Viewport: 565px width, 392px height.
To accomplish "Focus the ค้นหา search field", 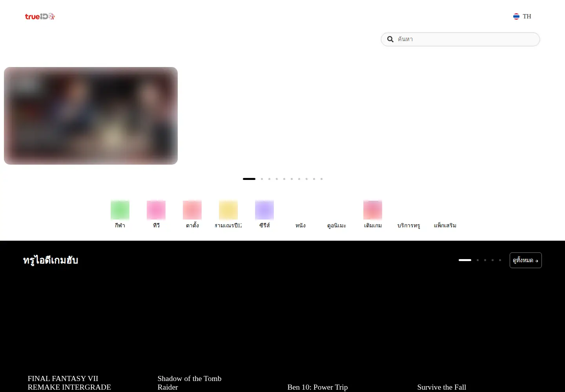I will pyautogui.click(x=460, y=39).
